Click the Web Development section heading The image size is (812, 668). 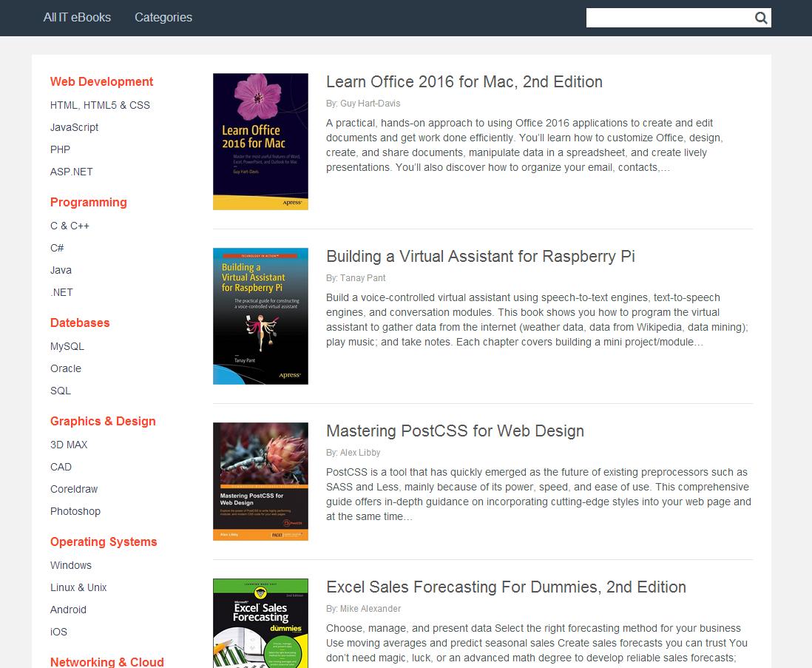click(x=101, y=81)
